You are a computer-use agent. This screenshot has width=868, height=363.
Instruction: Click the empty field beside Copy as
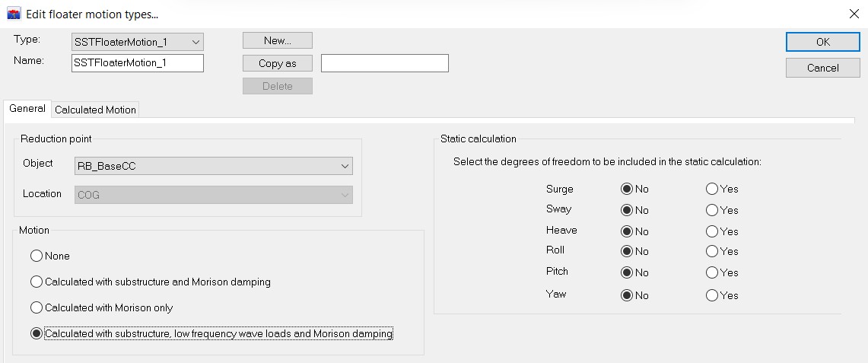pos(384,63)
